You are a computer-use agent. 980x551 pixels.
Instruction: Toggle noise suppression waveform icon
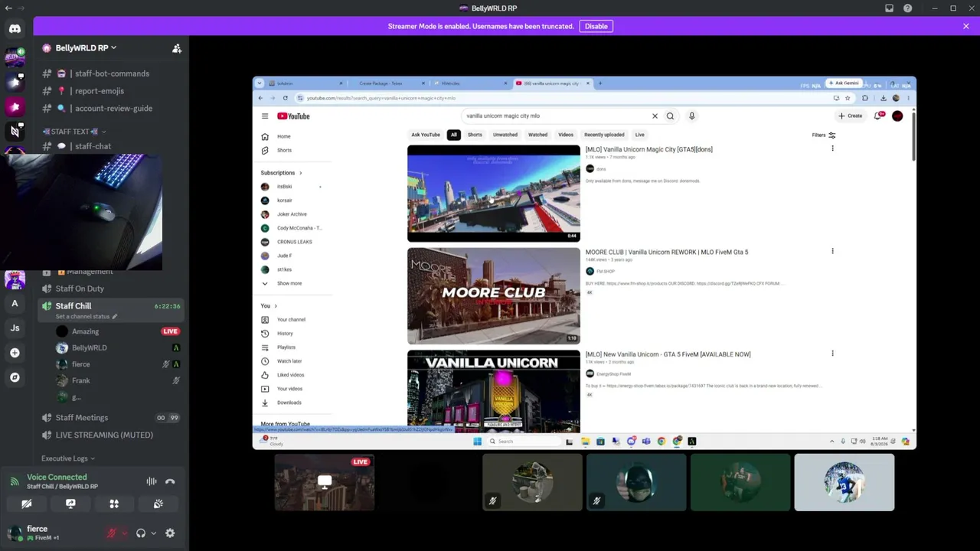tap(152, 481)
